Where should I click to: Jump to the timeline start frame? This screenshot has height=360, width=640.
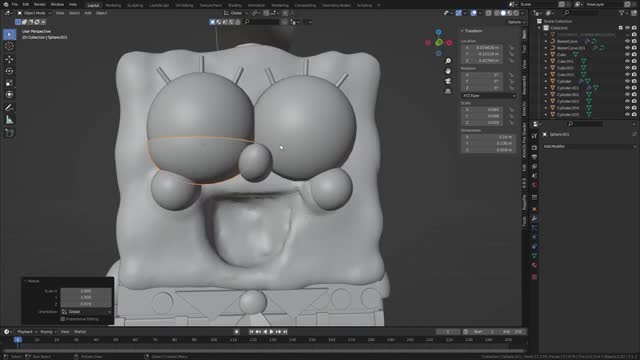click(251, 332)
